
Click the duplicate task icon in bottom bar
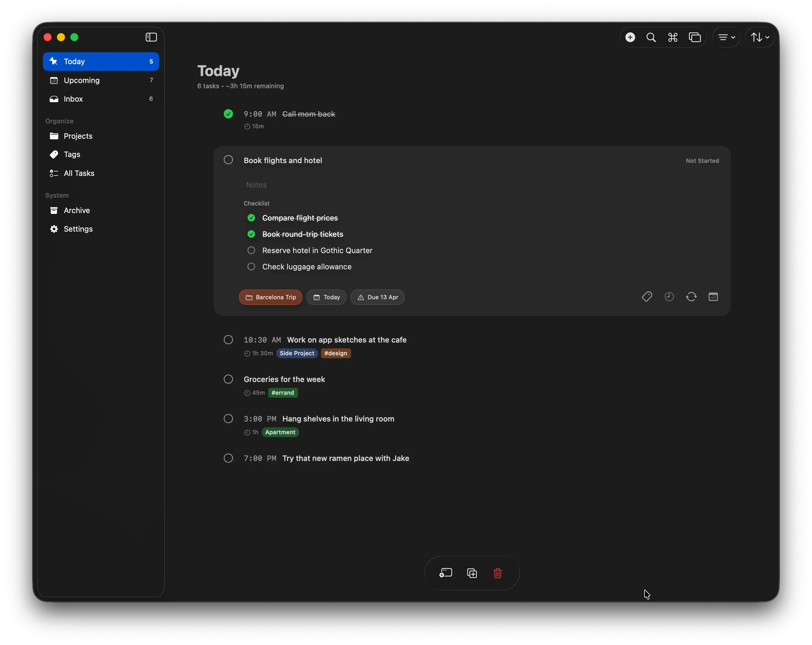click(x=472, y=573)
